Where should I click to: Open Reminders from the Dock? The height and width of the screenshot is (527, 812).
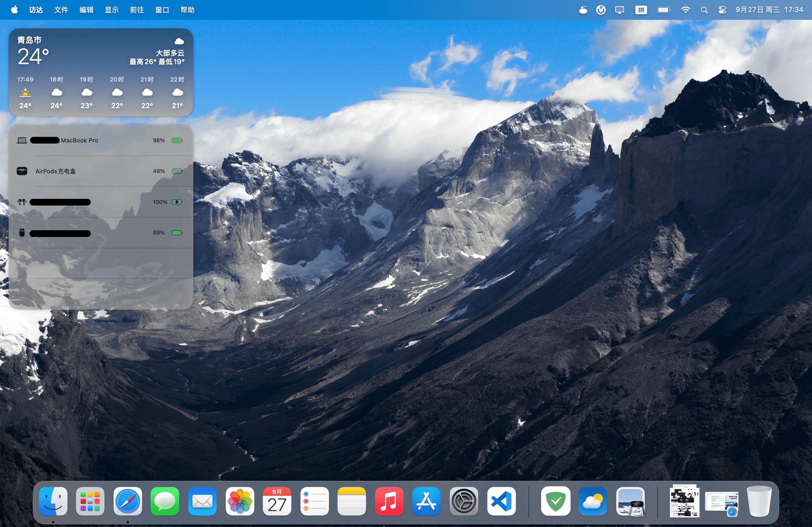314,501
